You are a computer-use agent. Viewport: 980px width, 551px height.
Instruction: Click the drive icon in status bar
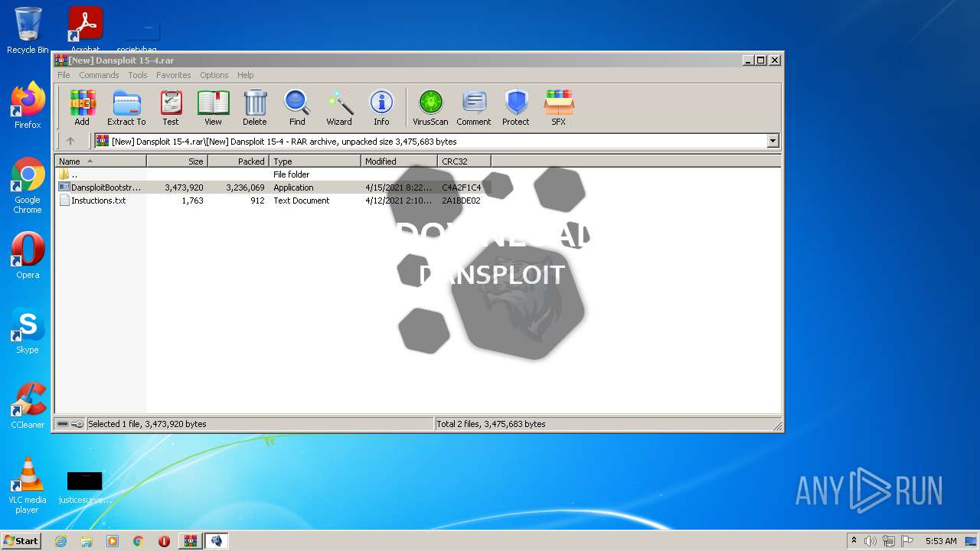click(x=63, y=424)
